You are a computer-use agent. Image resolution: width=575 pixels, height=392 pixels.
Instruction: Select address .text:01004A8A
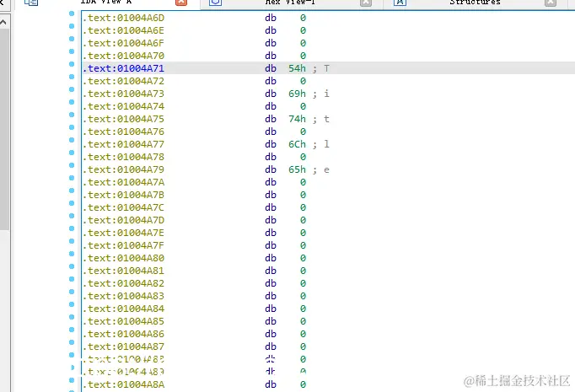[x=124, y=384]
